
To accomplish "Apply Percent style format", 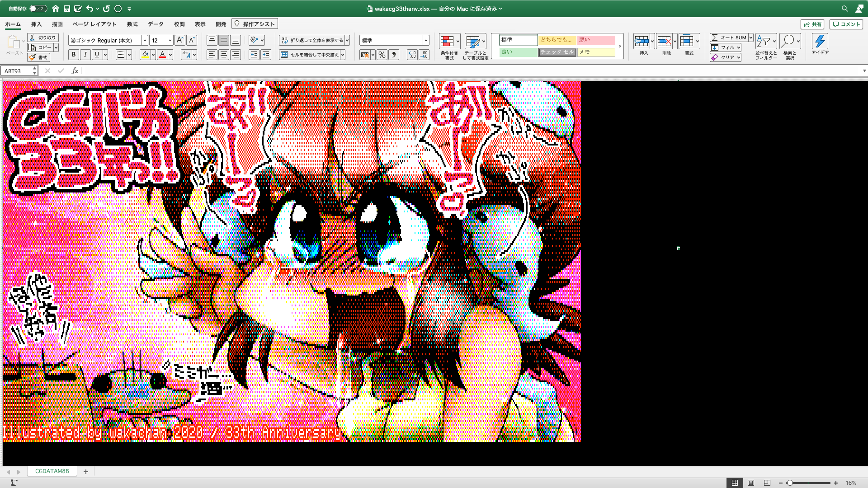I will coord(382,55).
